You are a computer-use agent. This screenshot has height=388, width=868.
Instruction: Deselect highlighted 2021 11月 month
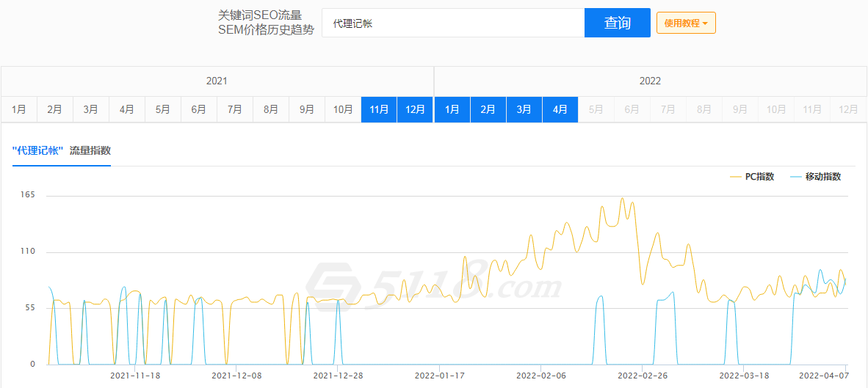pos(379,109)
